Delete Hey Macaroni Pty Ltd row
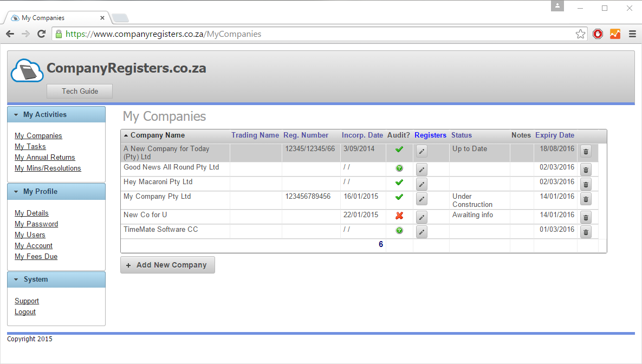 [x=586, y=184]
